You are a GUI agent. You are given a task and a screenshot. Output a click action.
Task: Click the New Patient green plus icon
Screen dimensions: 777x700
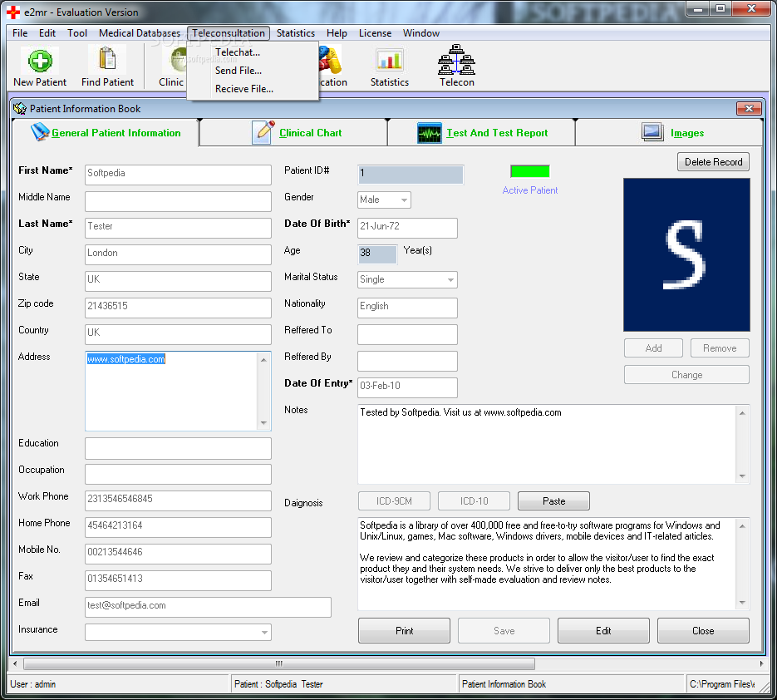point(40,61)
